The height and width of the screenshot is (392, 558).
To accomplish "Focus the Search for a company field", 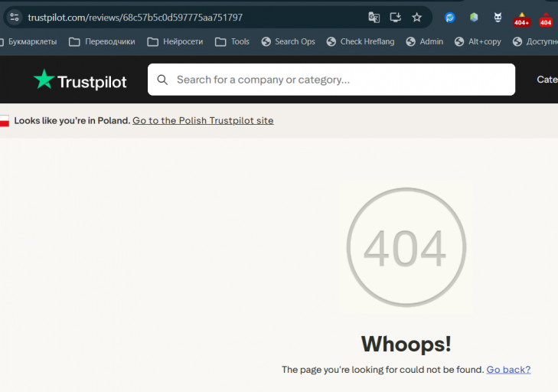I will [331, 80].
